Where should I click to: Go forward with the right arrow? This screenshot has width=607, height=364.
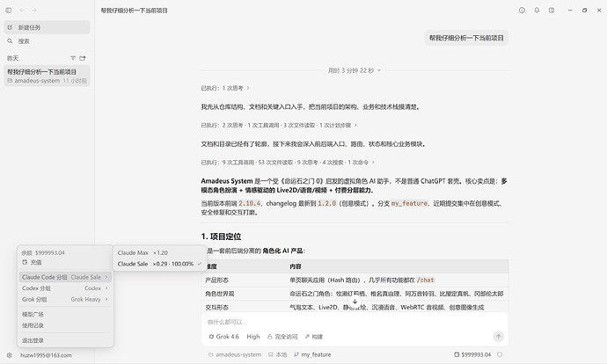(x=34, y=11)
